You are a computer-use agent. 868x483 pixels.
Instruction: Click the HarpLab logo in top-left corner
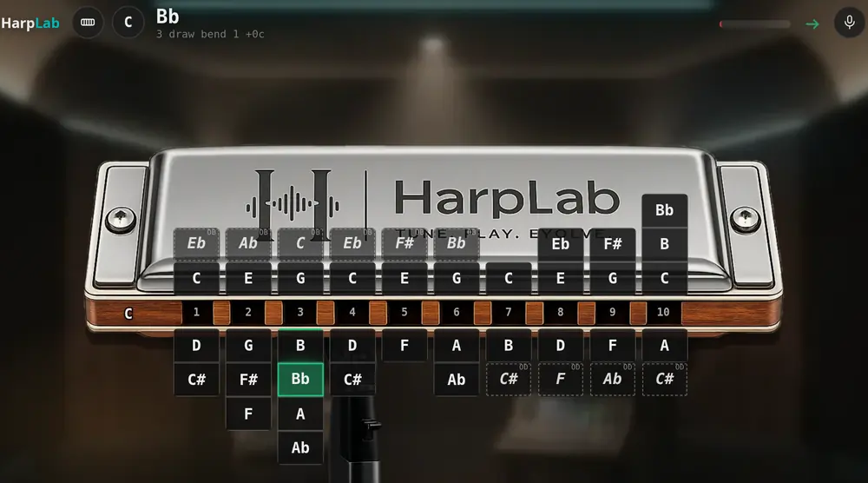click(x=30, y=23)
